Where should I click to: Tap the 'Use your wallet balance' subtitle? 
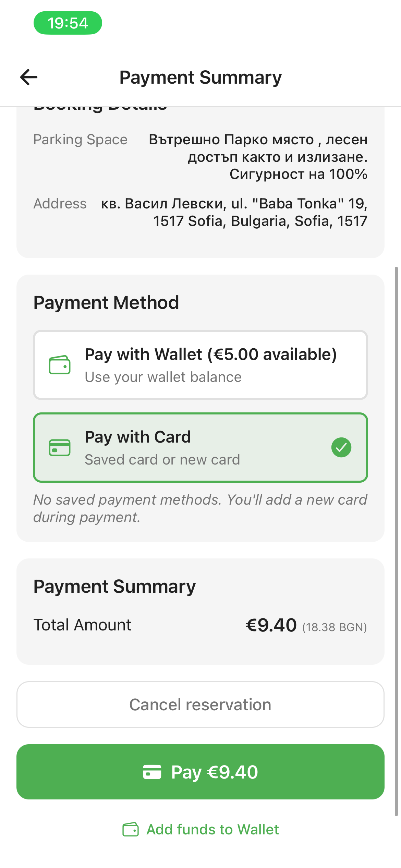coord(163,377)
